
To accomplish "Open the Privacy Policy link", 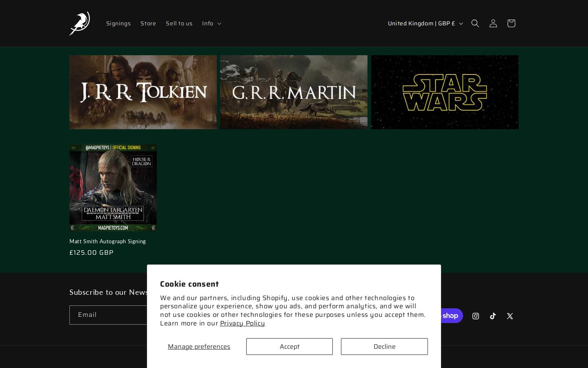I will coord(243,323).
